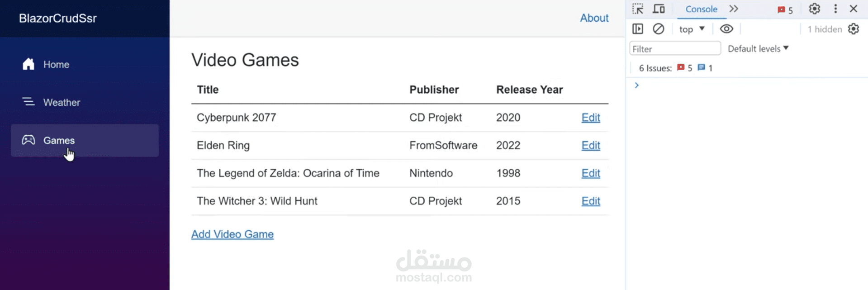The height and width of the screenshot is (290, 868).
Task: Switch to the Console tab
Action: 701,9
